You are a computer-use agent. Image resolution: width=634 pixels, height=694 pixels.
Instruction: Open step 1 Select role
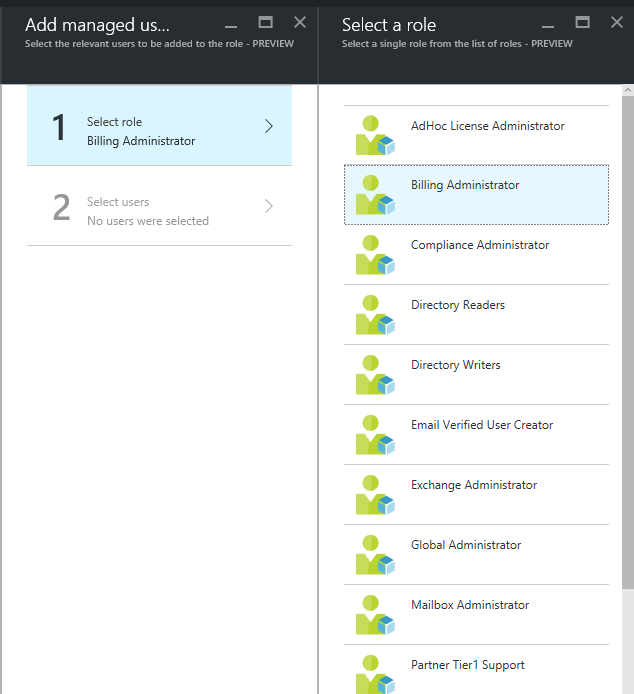pos(159,126)
